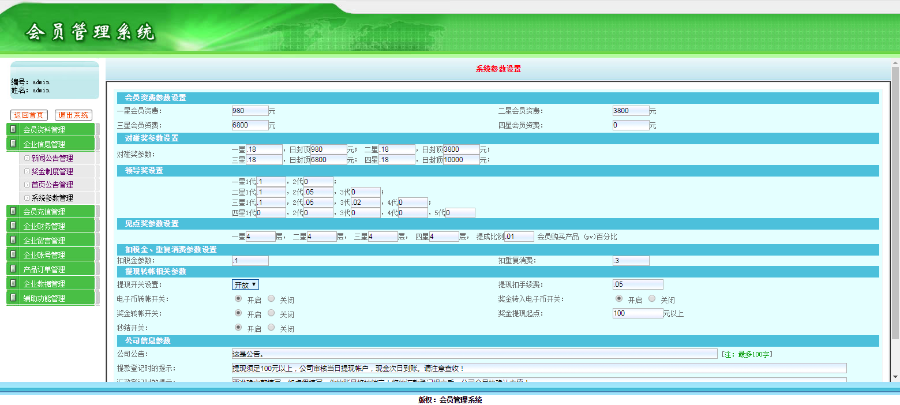Click 见点奖 一星 层 field
Screen dimensions: 900x405
pyautogui.click(x=261, y=236)
